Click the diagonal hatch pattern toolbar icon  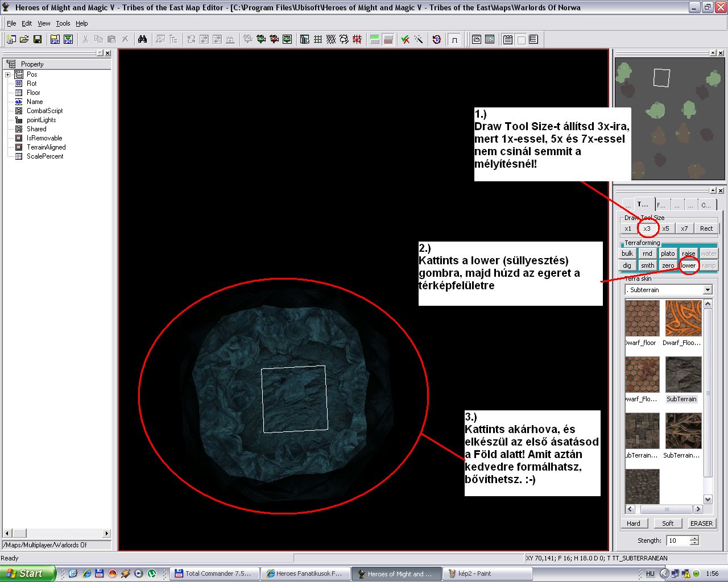coord(331,39)
